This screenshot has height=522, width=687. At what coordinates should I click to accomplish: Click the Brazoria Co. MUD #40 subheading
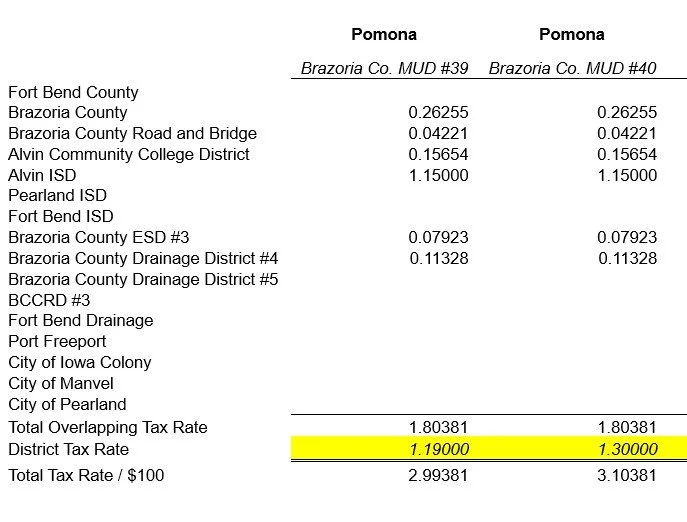coord(572,68)
